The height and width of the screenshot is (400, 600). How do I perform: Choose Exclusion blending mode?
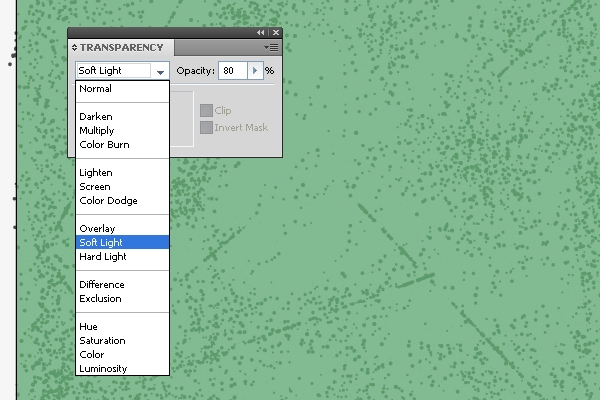pos(122,299)
